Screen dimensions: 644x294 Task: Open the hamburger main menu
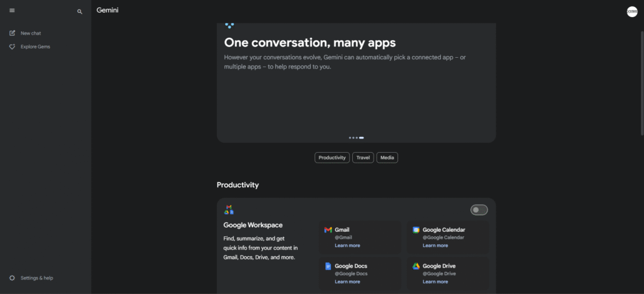coord(12,10)
